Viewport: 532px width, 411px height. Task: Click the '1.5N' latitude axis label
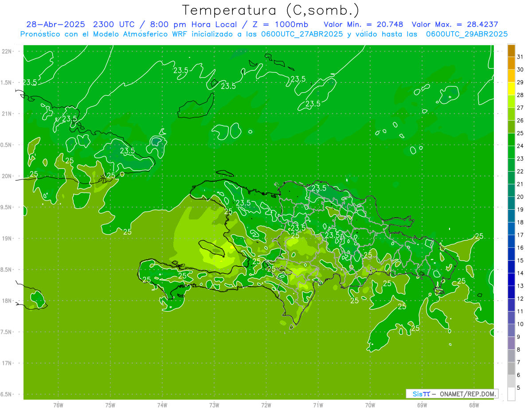pyautogui.click(x=6, y=82)
